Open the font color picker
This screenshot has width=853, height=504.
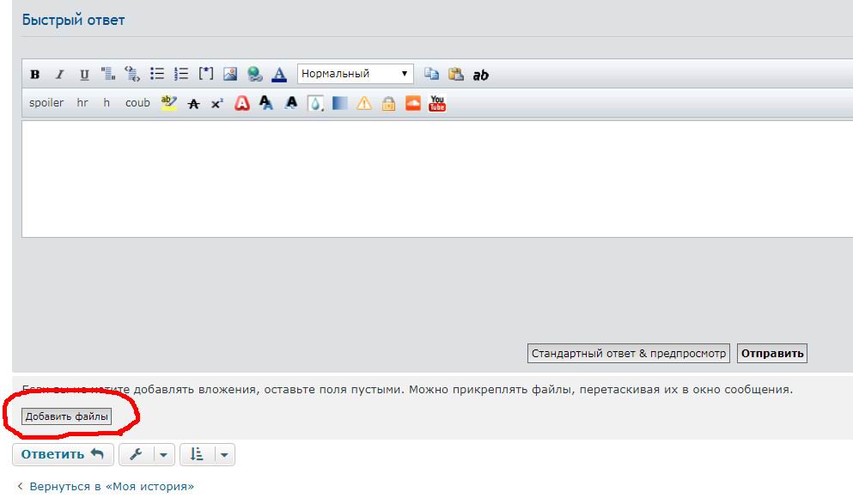click(x=279, y=75)
